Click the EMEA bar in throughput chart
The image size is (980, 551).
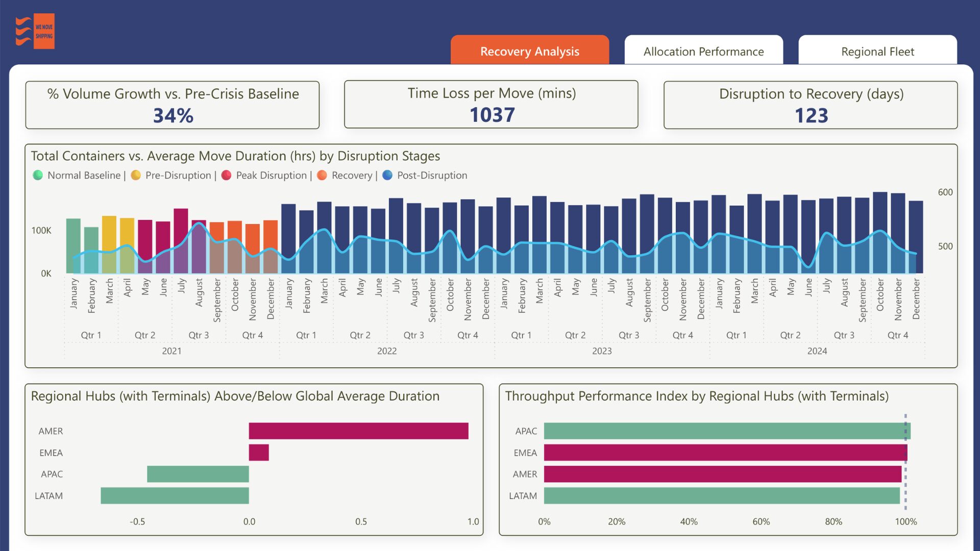[725, 453]
